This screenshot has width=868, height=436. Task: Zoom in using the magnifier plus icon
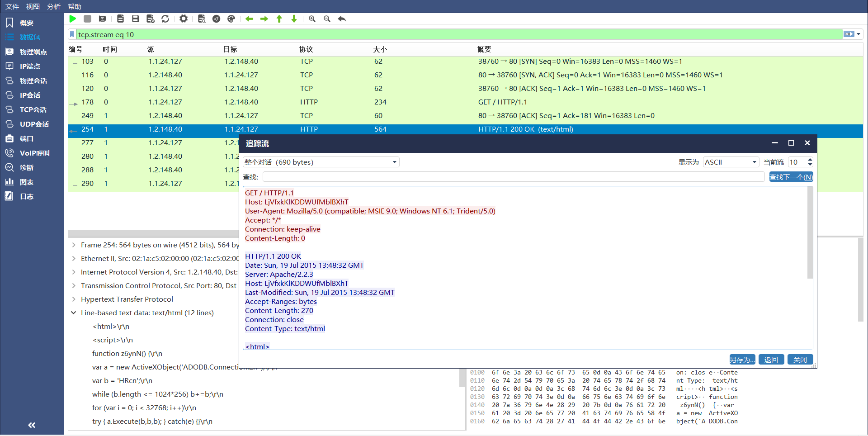tap(312, 19)
